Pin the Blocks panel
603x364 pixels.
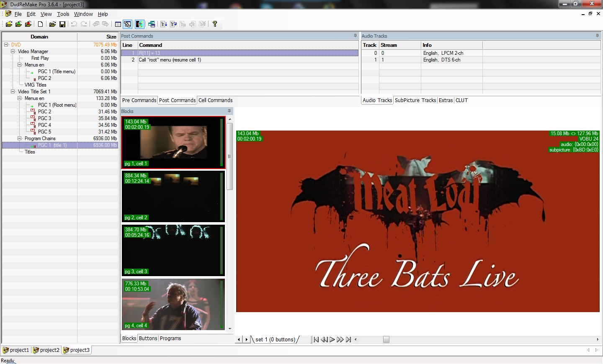[229, 111]
